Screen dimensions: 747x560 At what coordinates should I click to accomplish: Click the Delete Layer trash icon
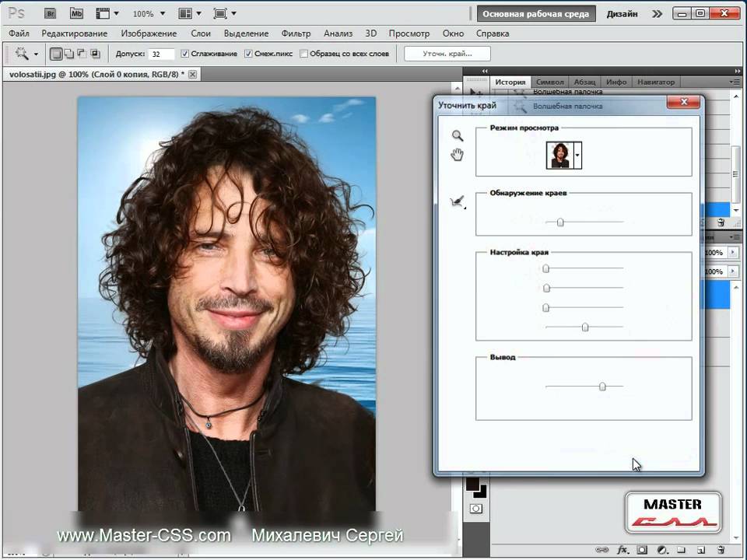721,550
